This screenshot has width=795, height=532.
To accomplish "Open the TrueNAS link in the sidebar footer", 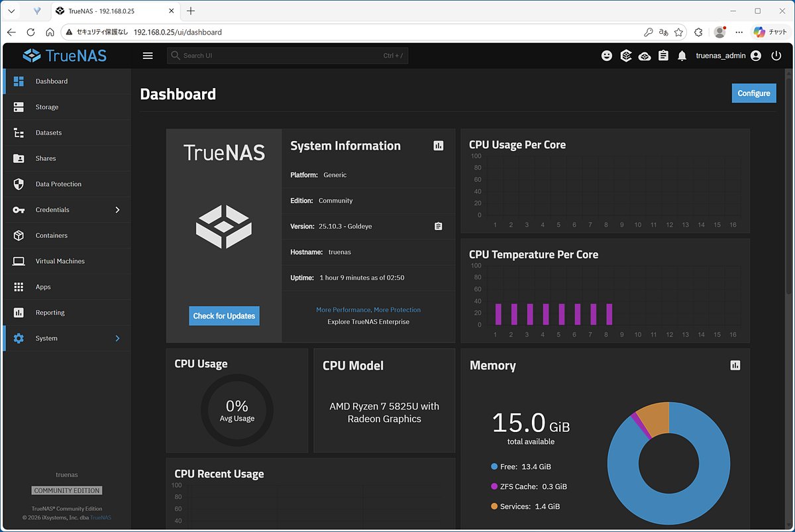I will point(101,517).
